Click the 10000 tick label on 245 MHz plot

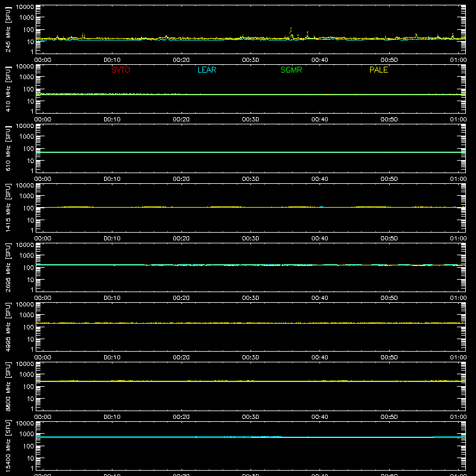25,7
